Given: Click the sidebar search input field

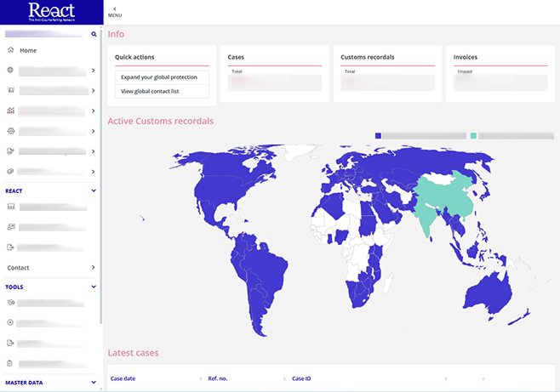Looking at the screenshot, I should 43,34.
